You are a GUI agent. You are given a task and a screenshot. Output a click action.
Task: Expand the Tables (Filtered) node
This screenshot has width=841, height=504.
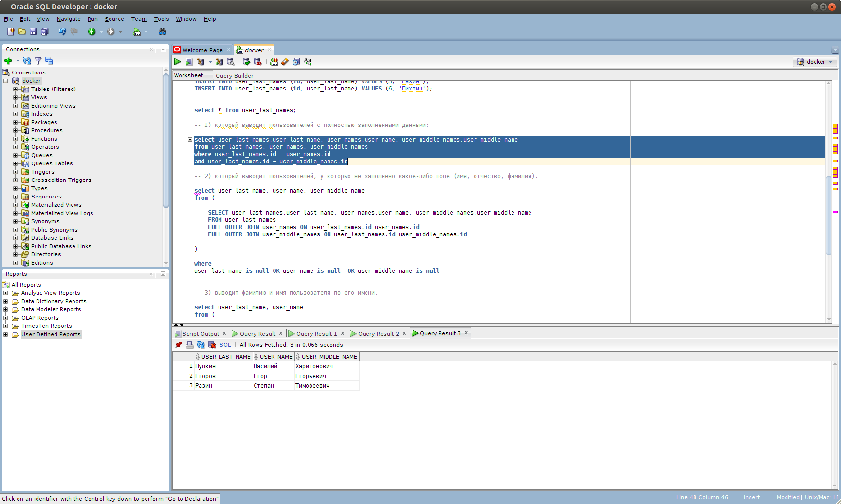15,89
